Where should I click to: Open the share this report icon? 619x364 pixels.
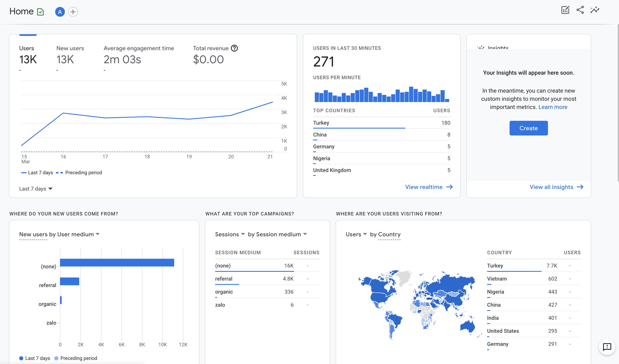tap(580, 10)
